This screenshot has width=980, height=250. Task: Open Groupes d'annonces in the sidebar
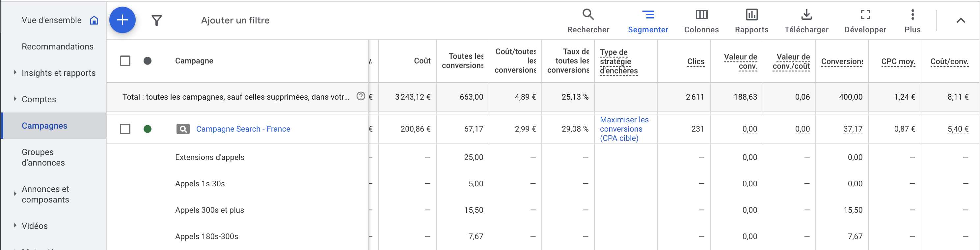[x=43, y=157]
